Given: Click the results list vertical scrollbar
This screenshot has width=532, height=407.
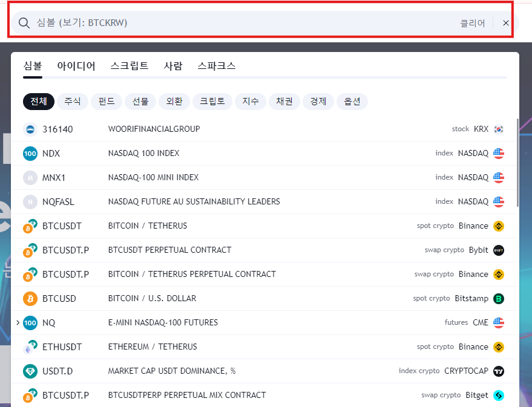Looking at the screenshot, I should tap(517, 163).
